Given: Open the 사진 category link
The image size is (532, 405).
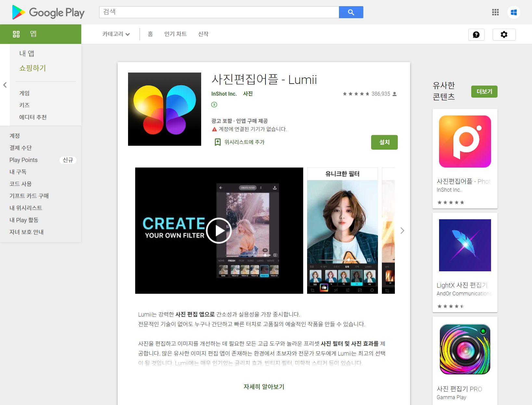Looking at the screenshot, I should [x=248, y=94].
